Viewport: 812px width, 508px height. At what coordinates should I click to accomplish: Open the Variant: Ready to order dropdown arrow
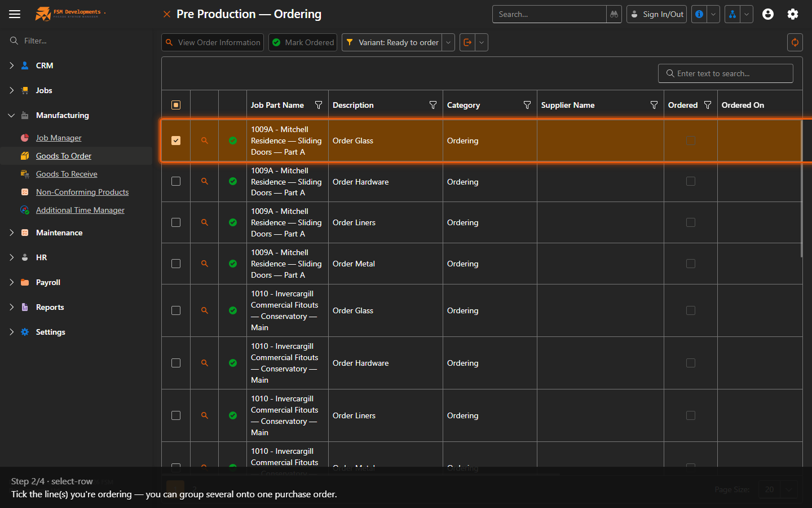tap(448, 42)
